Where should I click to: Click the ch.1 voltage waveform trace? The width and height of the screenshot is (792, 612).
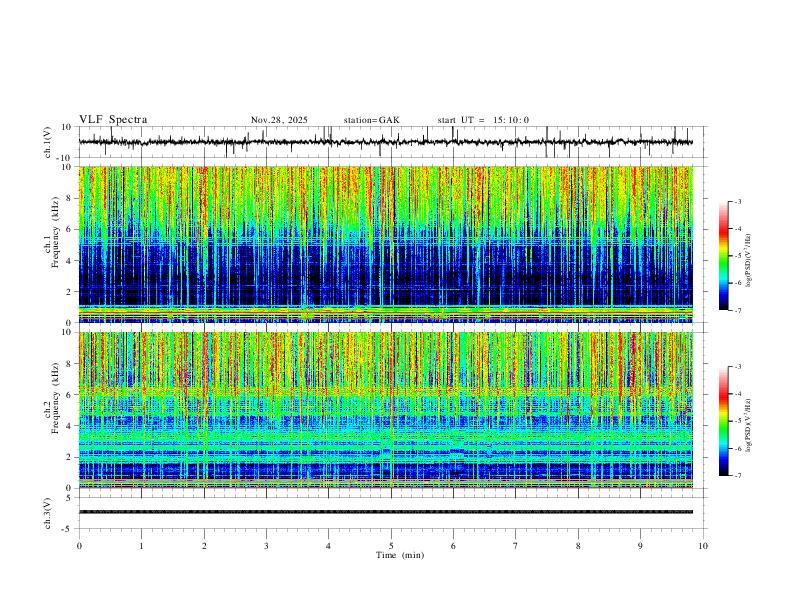[386, 142]
